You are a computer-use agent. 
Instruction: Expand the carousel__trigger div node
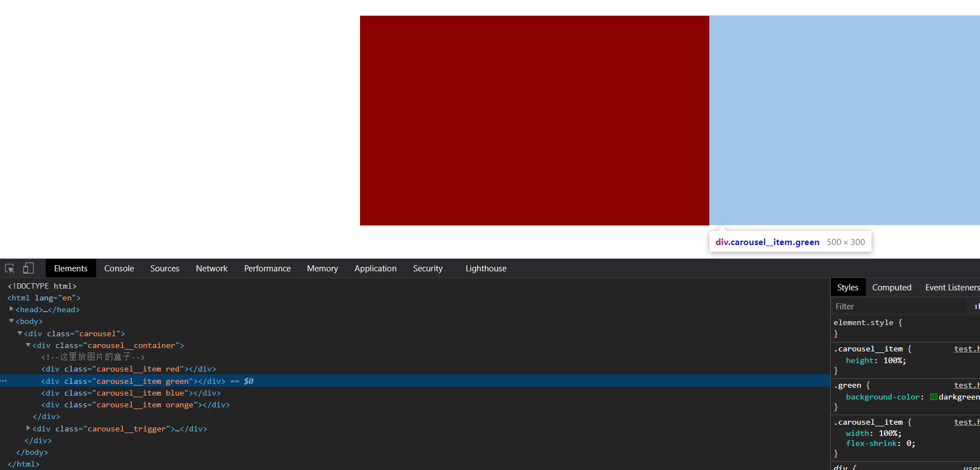pyautogui.click(x=28, y=428)
